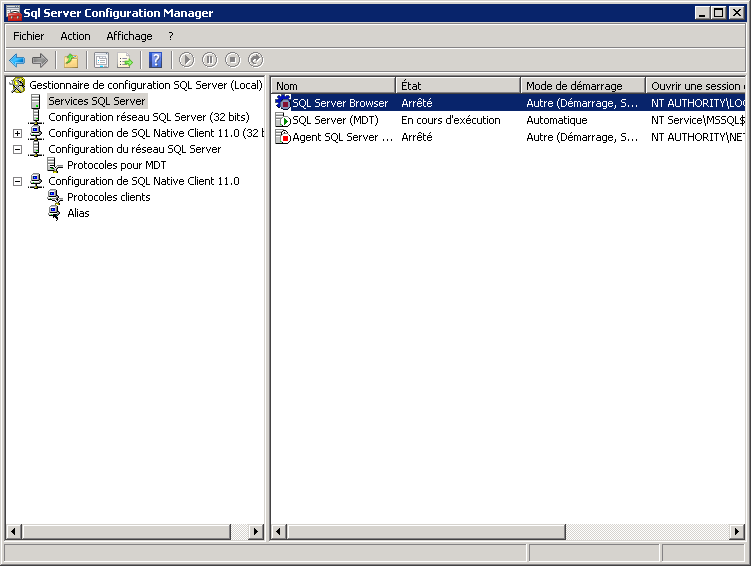The height and width of the screenshot is (566, 751).
Task: Click the Services SQL Server tree icon
Action: tap(35, 101)
